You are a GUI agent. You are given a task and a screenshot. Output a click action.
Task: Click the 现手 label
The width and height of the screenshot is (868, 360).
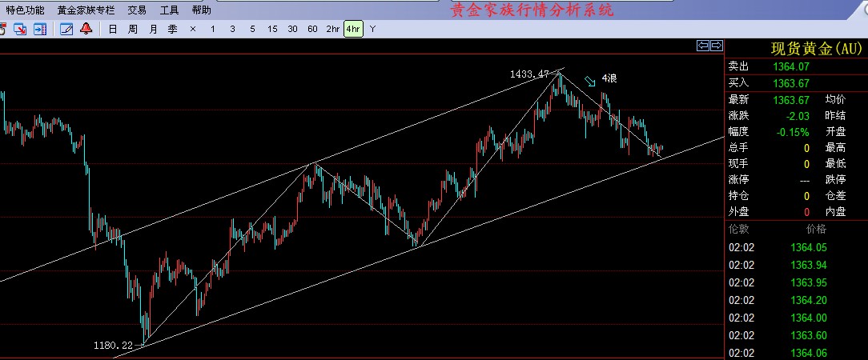[738, 164]
